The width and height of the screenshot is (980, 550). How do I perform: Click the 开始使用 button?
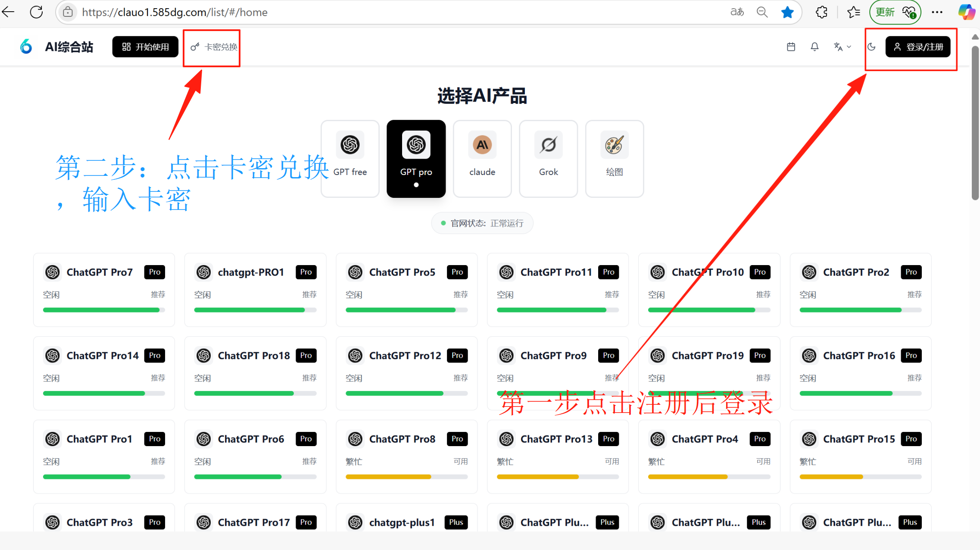click(x=145, y=47)
